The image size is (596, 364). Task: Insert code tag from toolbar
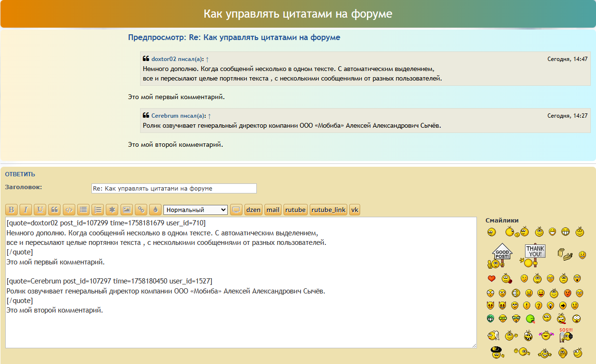(x=69, y=210)
